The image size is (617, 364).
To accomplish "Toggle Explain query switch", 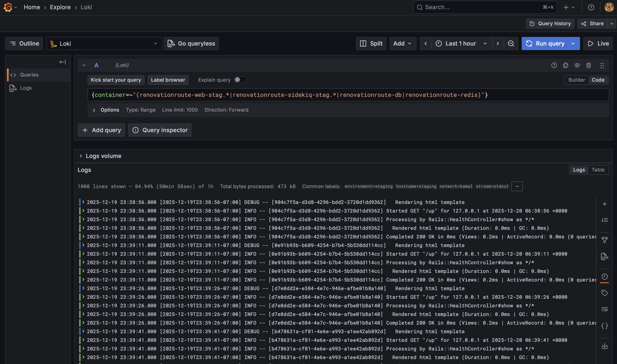I will (241, 80).
